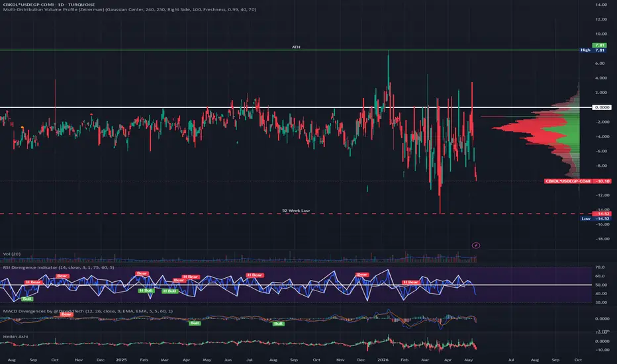The image size is (617, 364).
Task: Open Multi-Distribution Volume Profile indicator legend
Action: tap(130, 9)
